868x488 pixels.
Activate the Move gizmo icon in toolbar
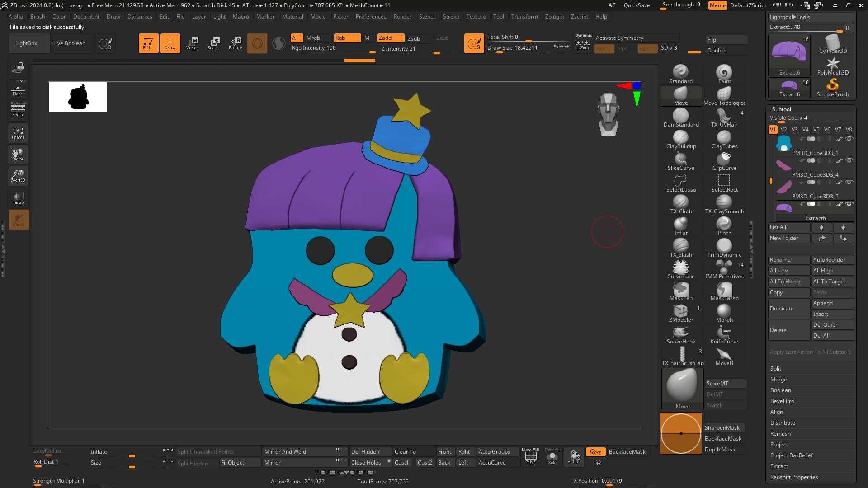click(191, 43)
